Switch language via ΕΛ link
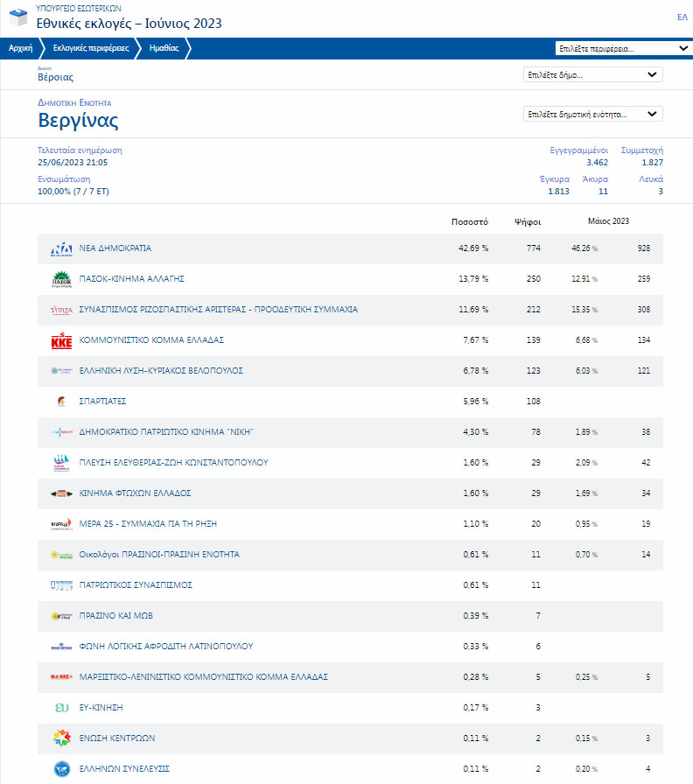Screen dimensions: 693x784 tap(682, 17)
